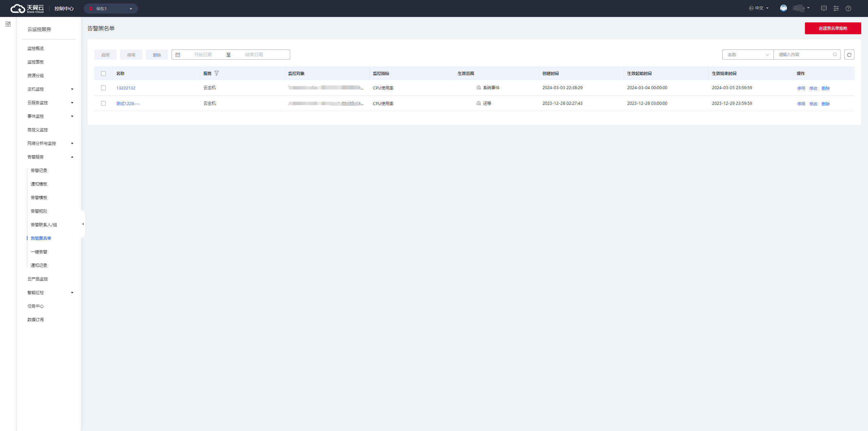Click 停用 for row 测试1228---

pos(801,104)
